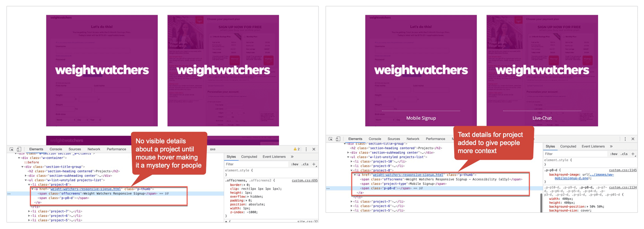The image size is (644, 229).
Task: Click the styles Filter field in left screenshot
Action: [x=256, y=164]
